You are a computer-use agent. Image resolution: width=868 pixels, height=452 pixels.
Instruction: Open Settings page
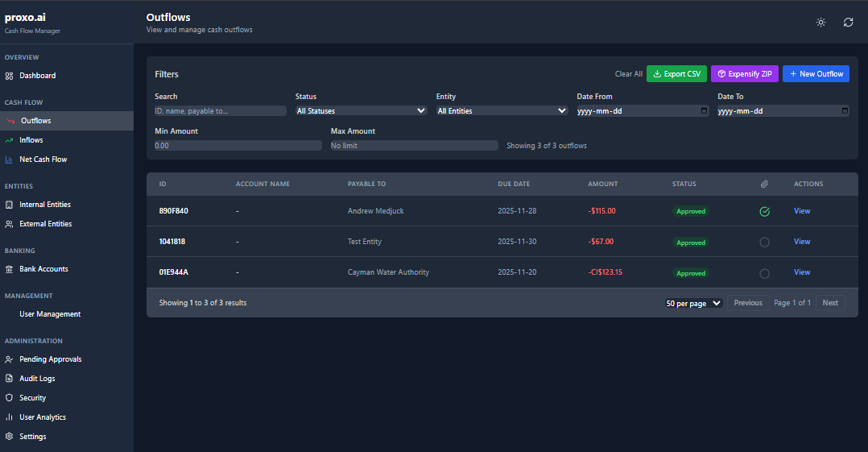[66, 437]
